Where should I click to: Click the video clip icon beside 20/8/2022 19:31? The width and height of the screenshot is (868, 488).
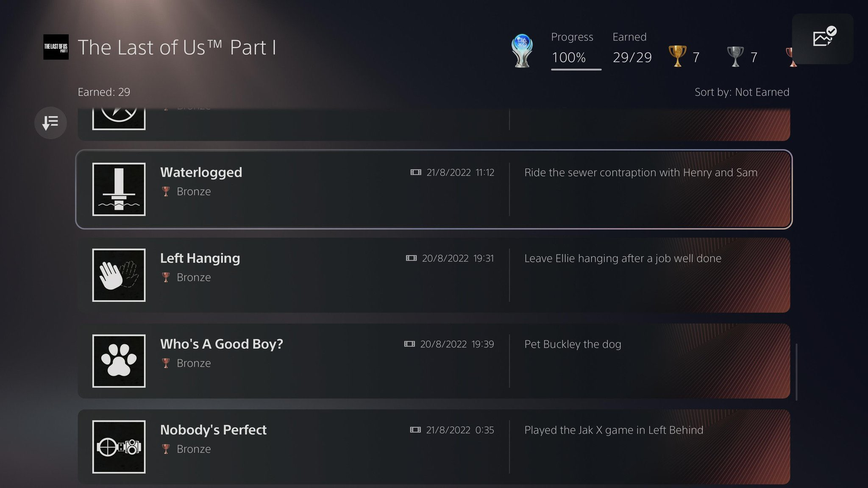[x=411, y=258]
